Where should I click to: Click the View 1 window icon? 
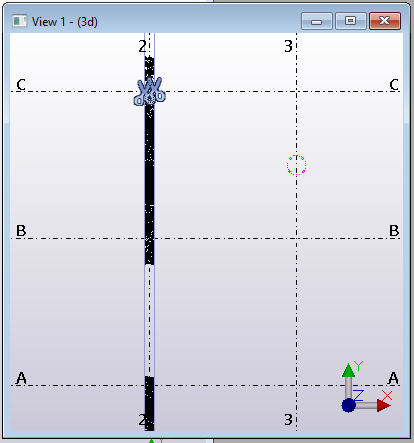(19, 21)
